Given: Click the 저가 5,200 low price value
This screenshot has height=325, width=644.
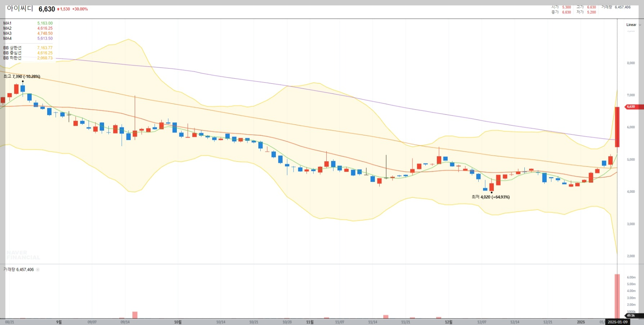Looking at the screenshot, I should click(x=591, y=12).
